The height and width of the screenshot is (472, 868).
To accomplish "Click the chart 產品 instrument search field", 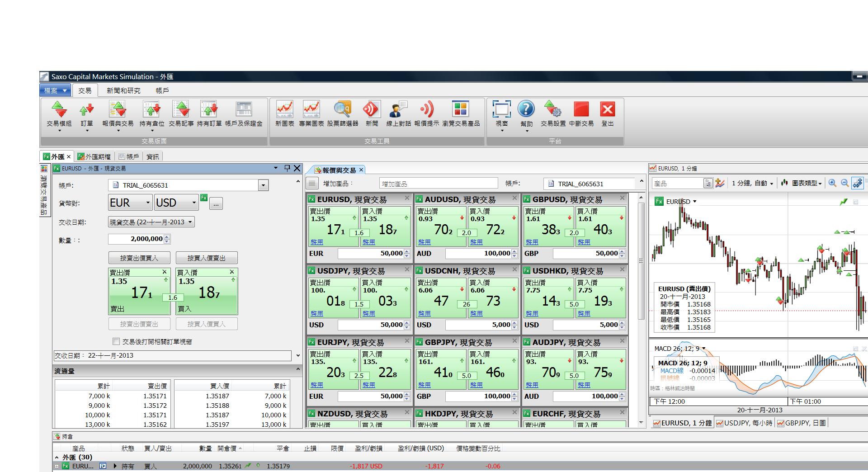I will point(678,183).
